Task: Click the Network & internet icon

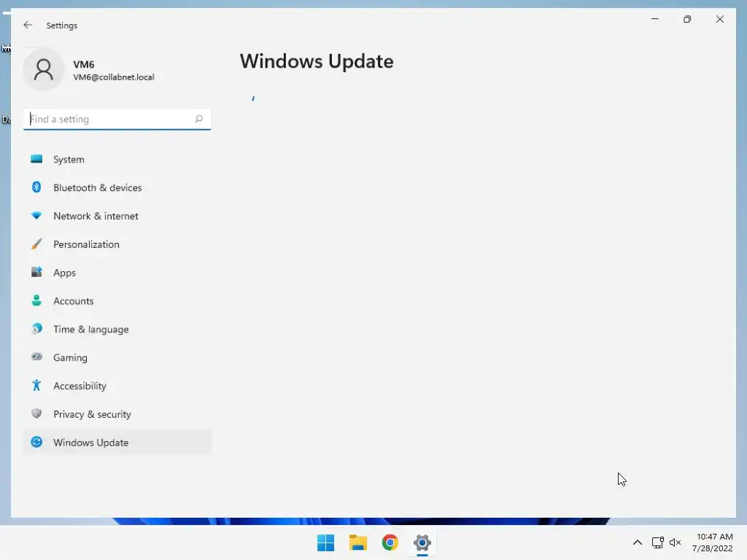Action: pyautogui.click(x=36, y=216)
